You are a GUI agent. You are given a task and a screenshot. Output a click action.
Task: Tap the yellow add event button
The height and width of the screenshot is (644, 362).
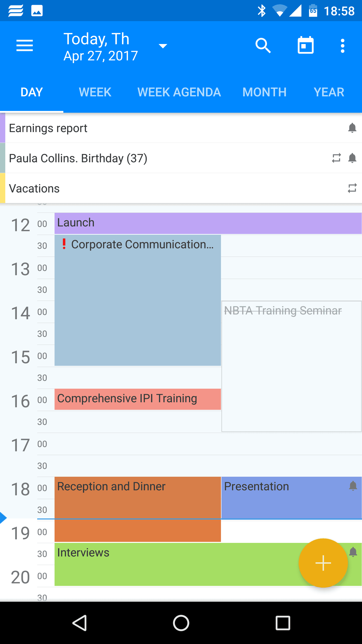323,563
